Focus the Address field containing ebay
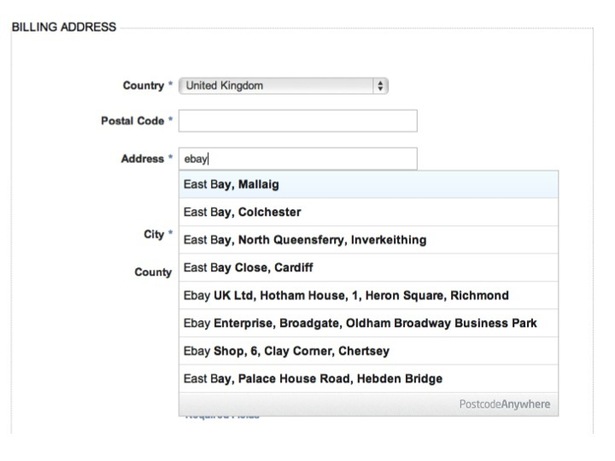Viewport: 615px width, 461px height. [297, 158]
